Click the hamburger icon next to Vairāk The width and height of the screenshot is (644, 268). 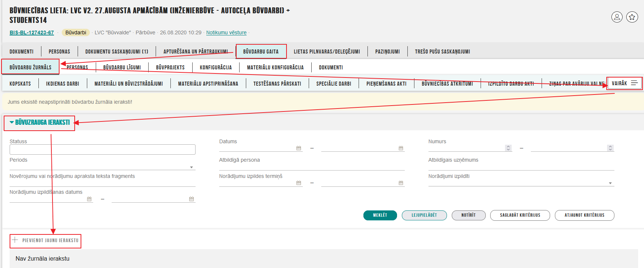pos(634,83)
